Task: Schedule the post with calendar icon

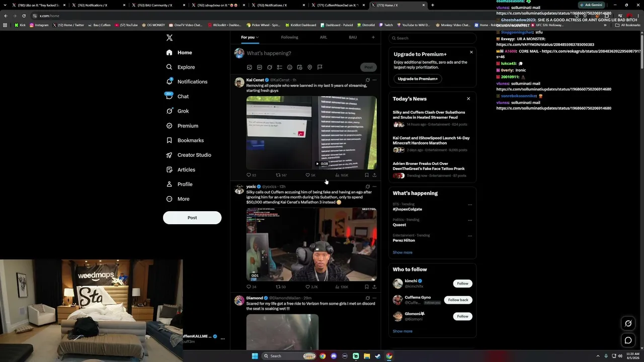Action: click(x=300, y=67)
